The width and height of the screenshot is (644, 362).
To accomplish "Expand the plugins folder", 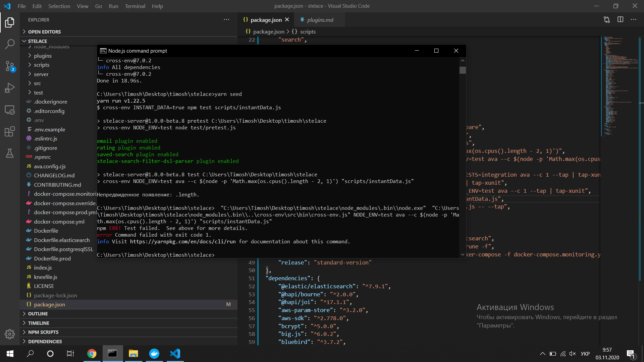I will pyautogui.click(x=43, y=56).
